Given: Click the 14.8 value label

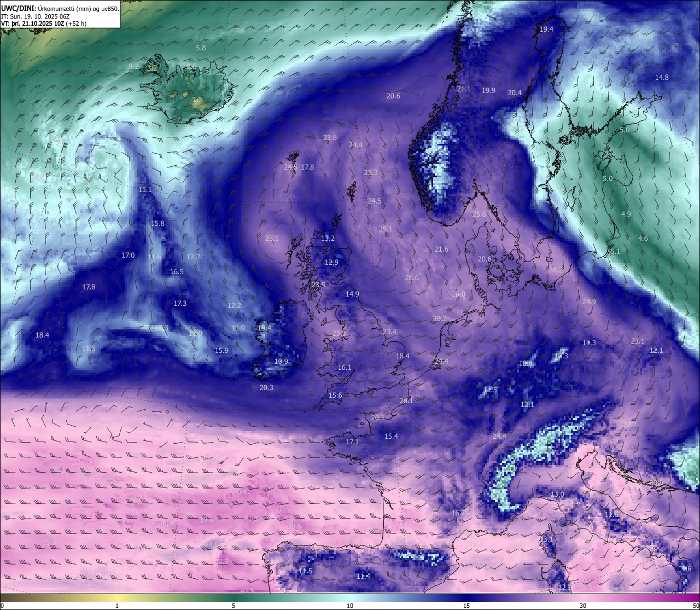Looking at the screenshot, I should 662,78.
